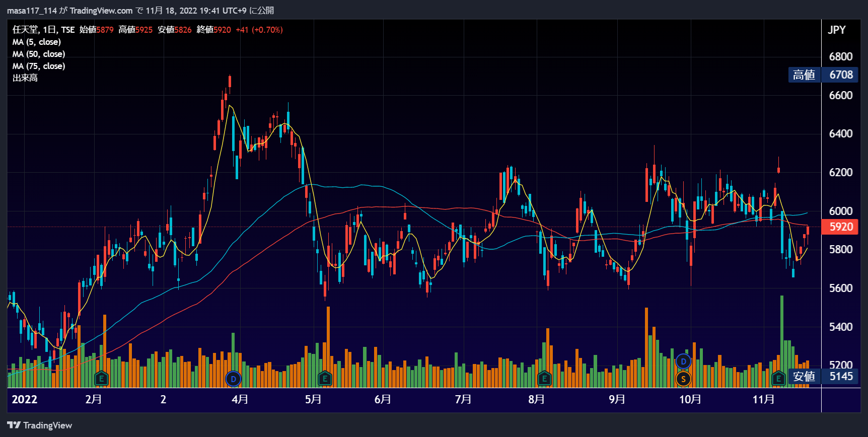
Task: Open the earnings E marker near 11月
Action: tap(778, 378)
